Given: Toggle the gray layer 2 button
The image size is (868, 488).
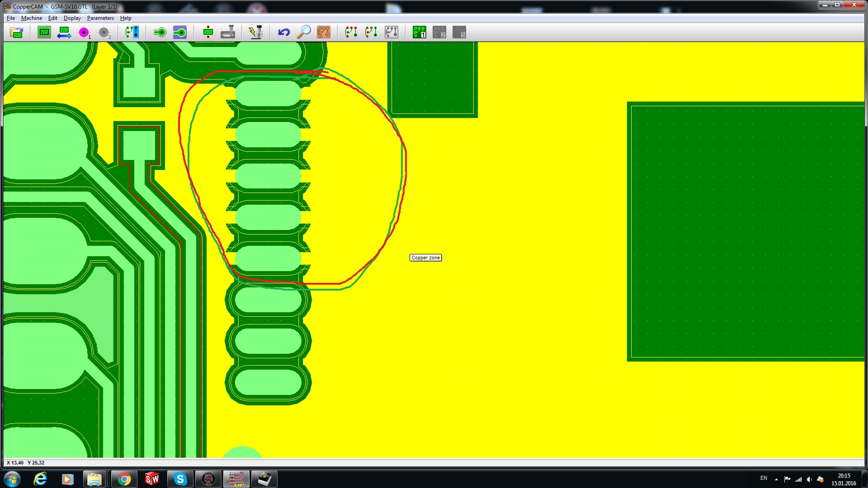Looking at the screenshot, I should click(x=439, y=33).
